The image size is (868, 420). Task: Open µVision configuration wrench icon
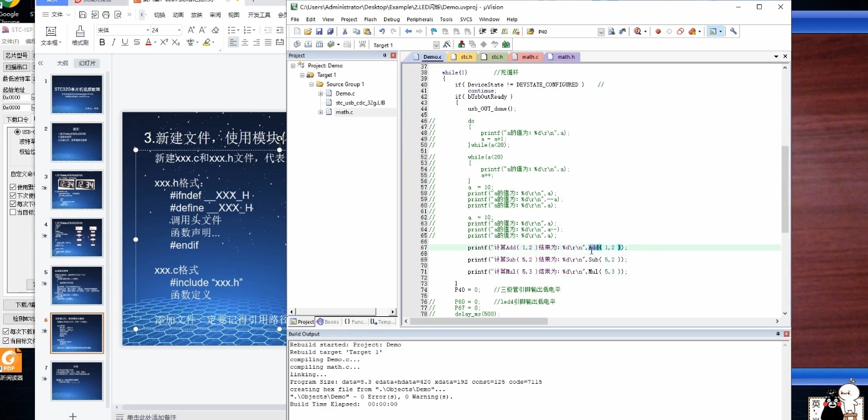tap(734, 31)
